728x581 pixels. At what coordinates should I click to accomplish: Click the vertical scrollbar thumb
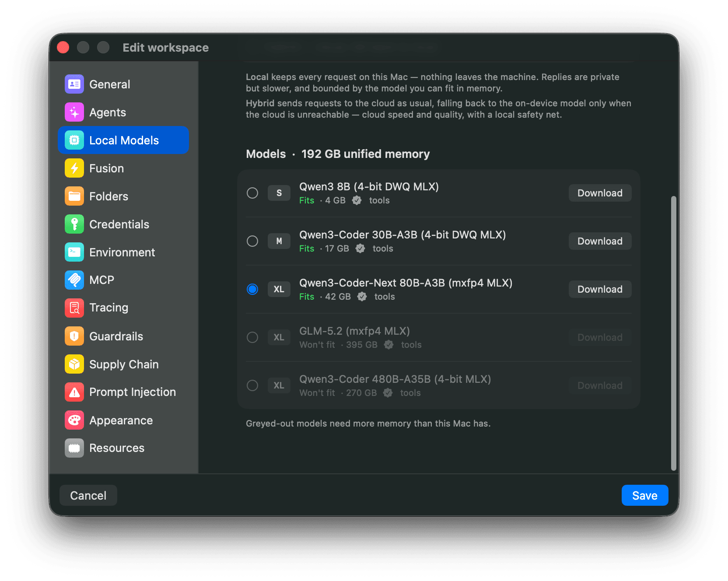[674, 333]
